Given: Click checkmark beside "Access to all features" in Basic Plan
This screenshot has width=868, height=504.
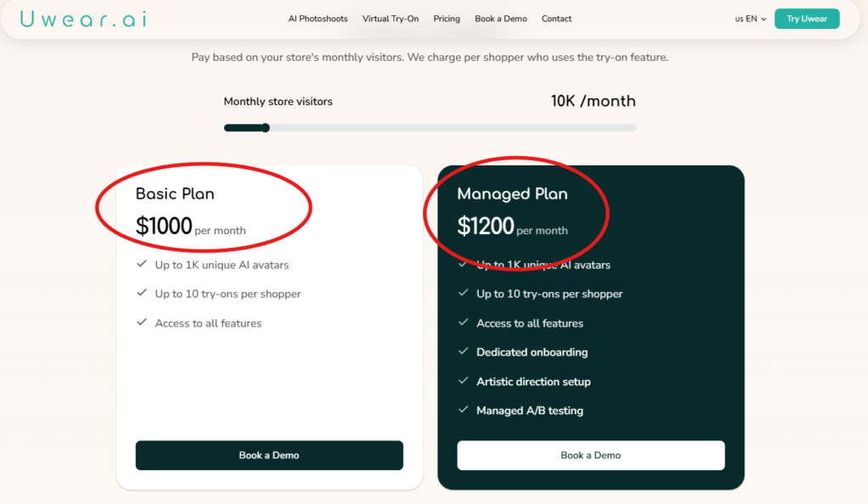Looking at the screenshot, I should click(142, 323).
